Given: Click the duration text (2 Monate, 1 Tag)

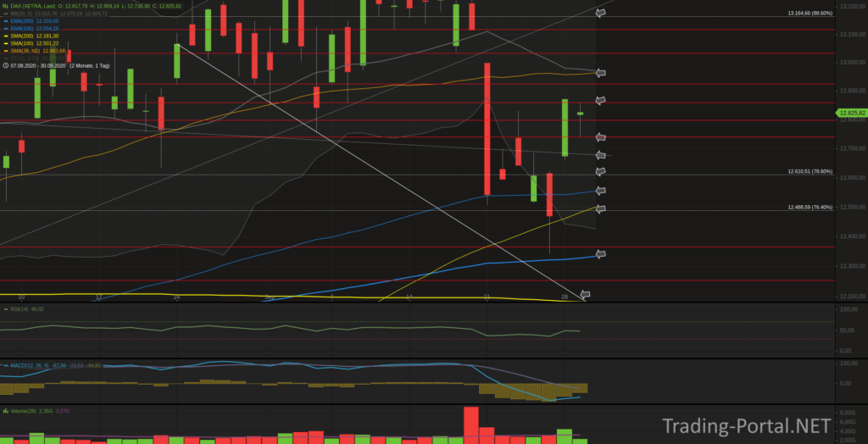Looking at the screenshot, I should point(90,65).
